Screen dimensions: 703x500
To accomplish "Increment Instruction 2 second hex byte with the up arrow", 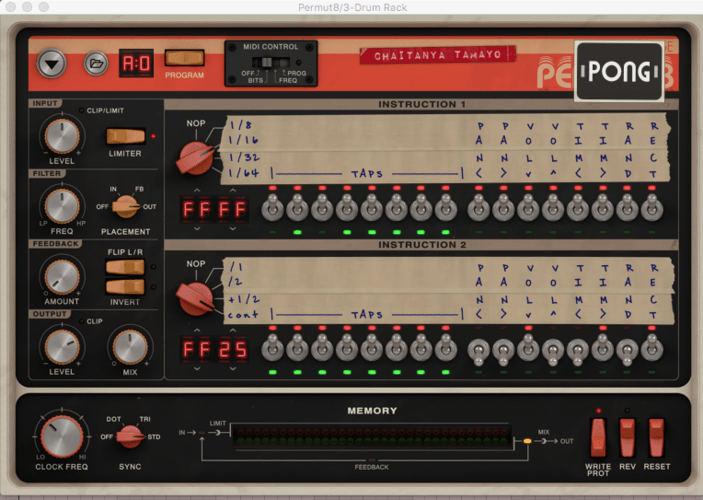I will click(233, 331).
